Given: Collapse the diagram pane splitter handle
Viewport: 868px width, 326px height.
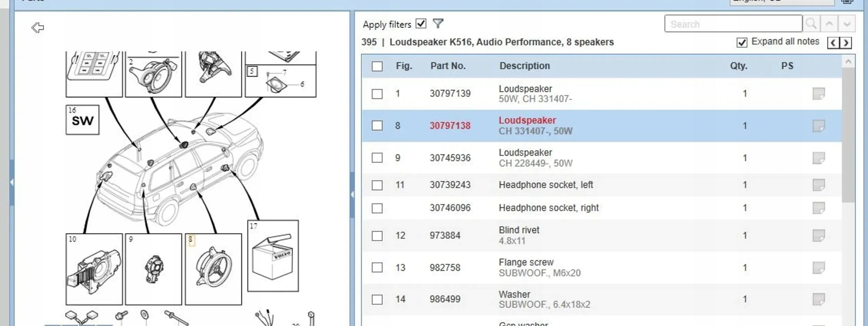Looking at the screenshot, I should pyautogui.click(x=352, y=194).
